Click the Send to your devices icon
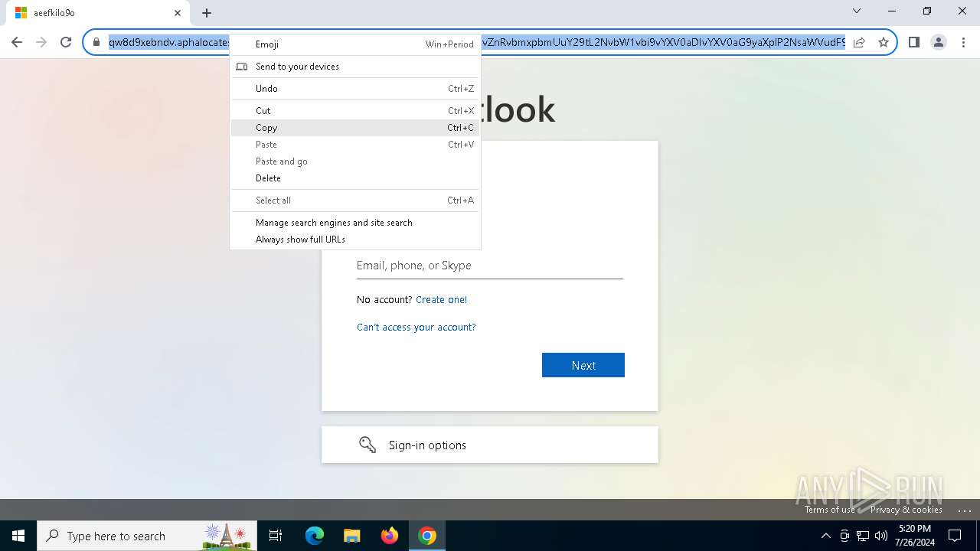 242,67
